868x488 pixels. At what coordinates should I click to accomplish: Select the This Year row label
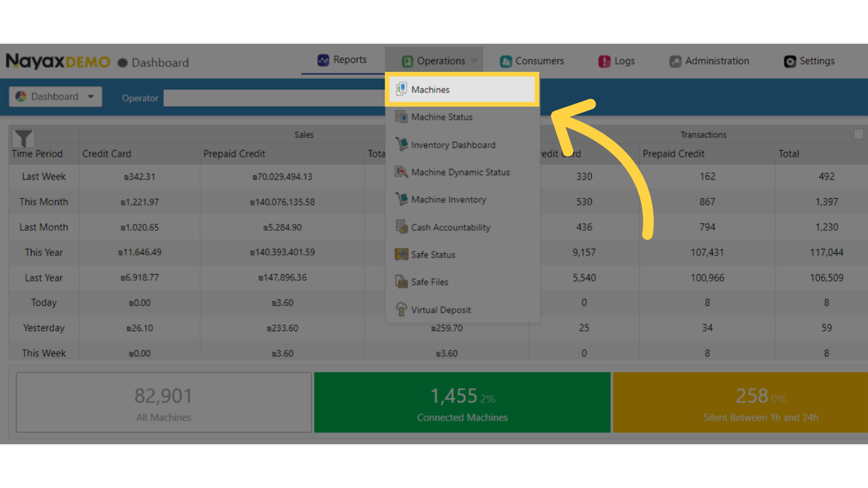44,253
